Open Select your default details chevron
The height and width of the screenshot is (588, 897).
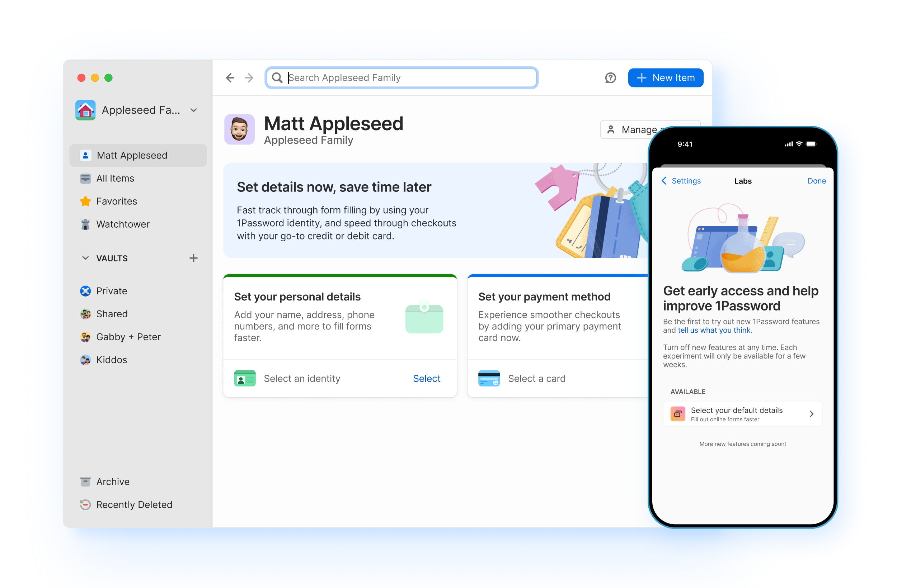coord(812,414)
